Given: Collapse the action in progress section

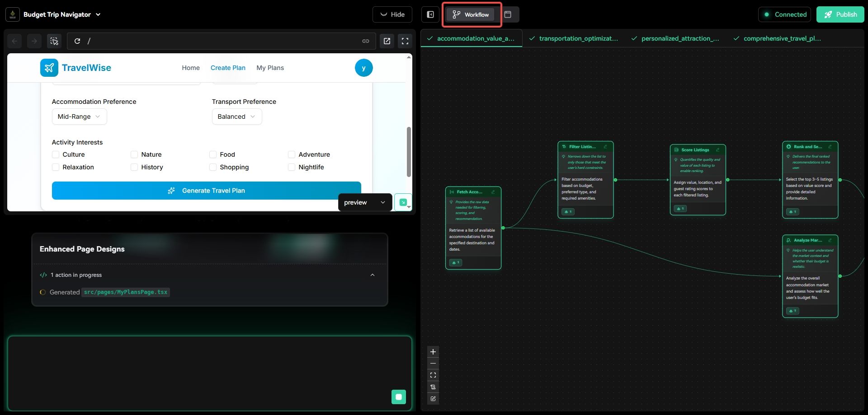Looking at the screenshot, I should coord(372,275).
